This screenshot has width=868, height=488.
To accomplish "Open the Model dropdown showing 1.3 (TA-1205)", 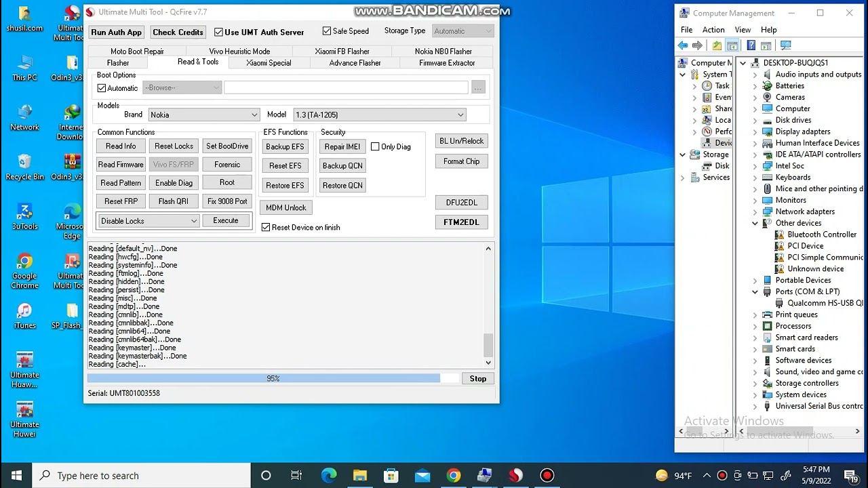I will [379, 115].
